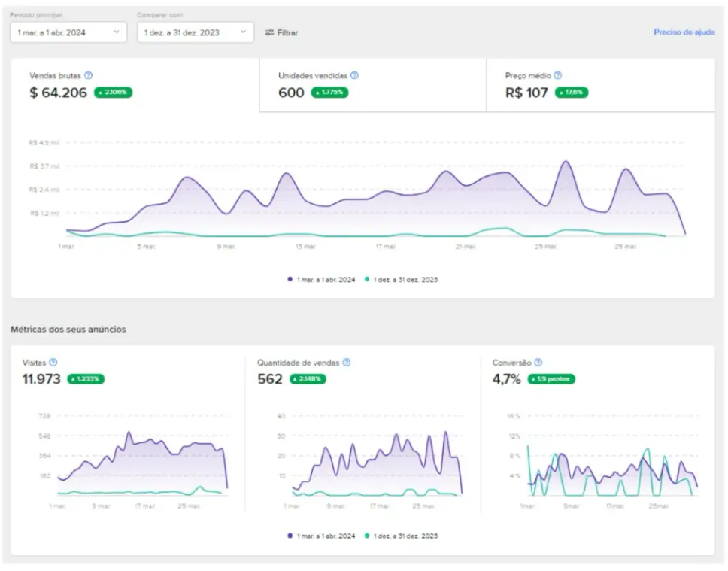The height and width of the screenshot is (571, 728).
Task: Click help icon next to Vendas brutas
Action: click(x=89, y=76)
